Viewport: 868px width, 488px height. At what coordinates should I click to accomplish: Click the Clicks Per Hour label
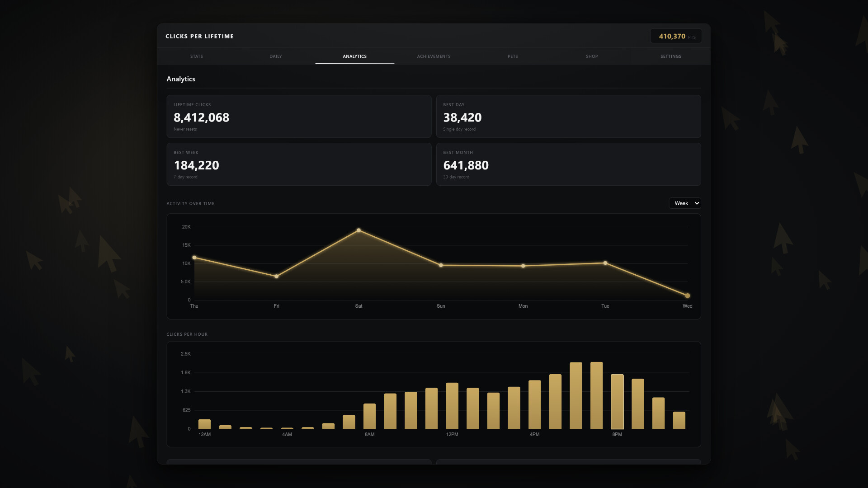pos(187,334)
